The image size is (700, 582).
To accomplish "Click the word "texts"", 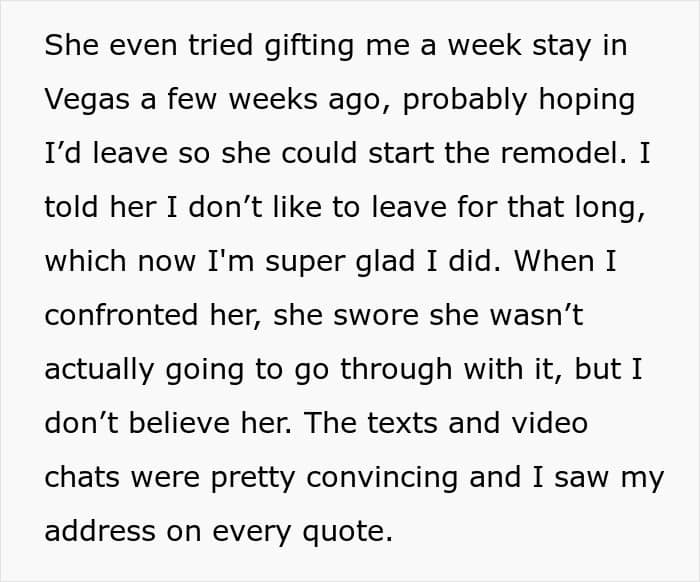I will [402, 423].
